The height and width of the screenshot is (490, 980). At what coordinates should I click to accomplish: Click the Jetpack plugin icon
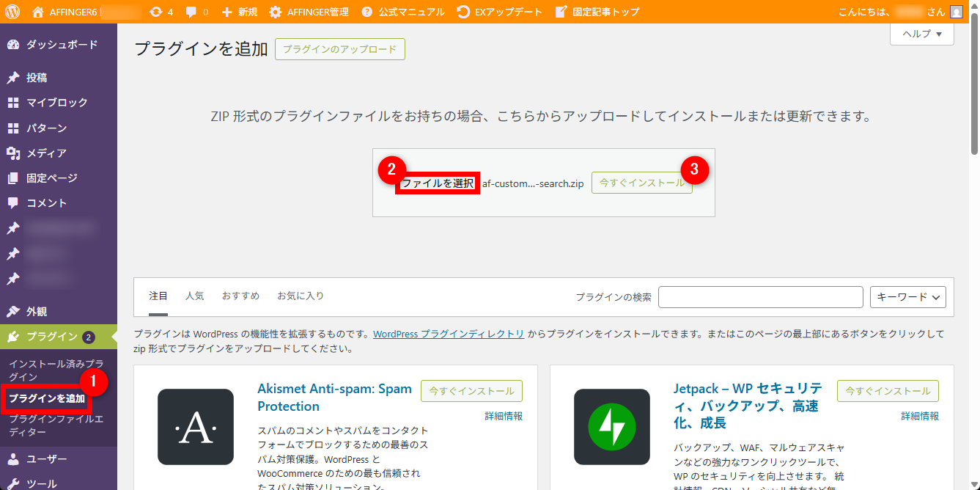612,427
